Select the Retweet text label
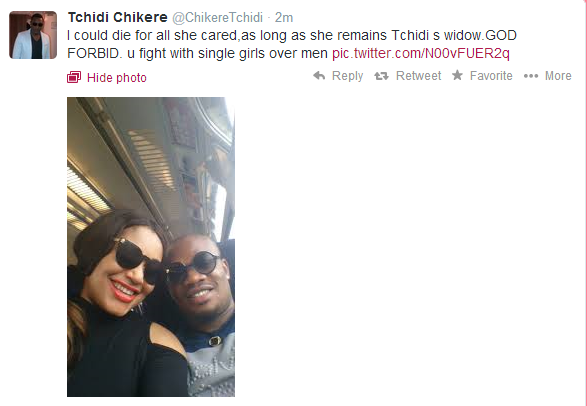The height and width of the screenshot is (406, 587). pos(419,76)
